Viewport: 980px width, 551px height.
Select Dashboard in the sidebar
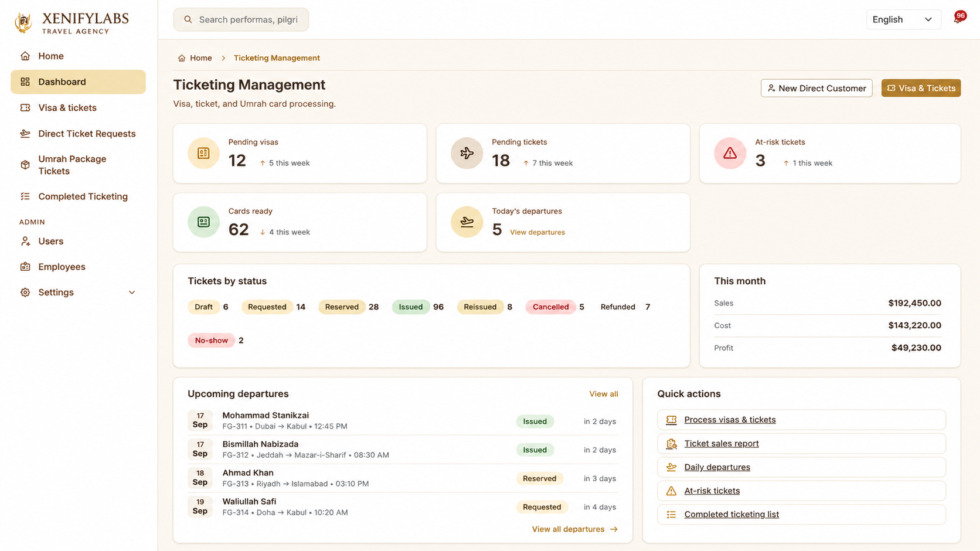pos(78,82)
